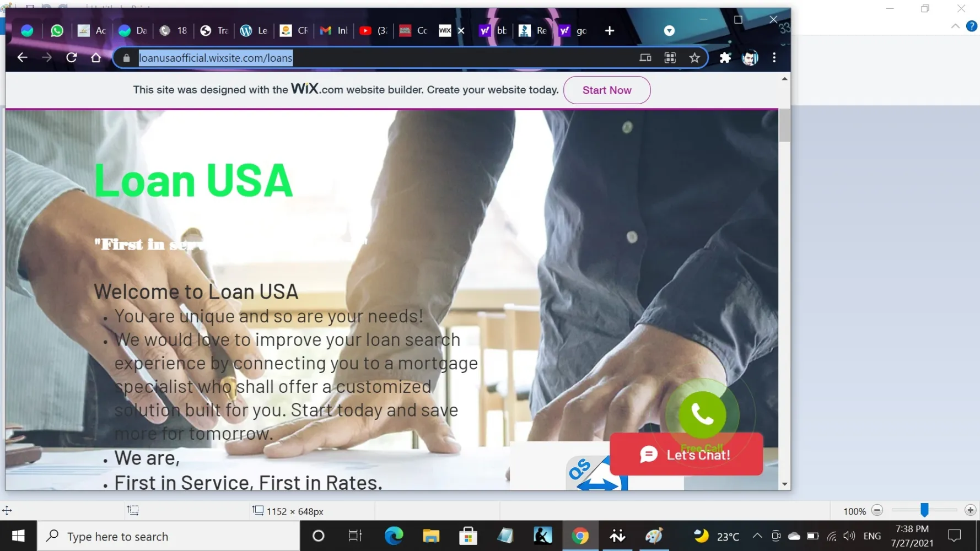Switch to the tab labeled 18
This screenshot has height=551, width=980.
173,31
